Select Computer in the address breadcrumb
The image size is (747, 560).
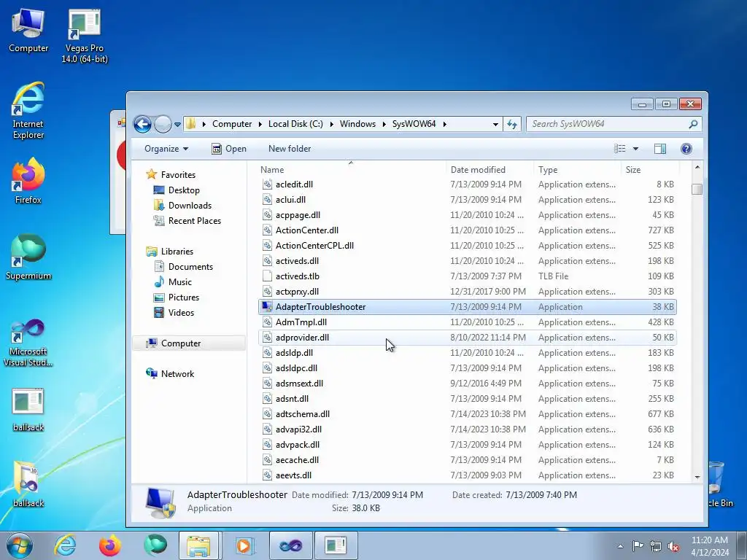pos(232,124)
